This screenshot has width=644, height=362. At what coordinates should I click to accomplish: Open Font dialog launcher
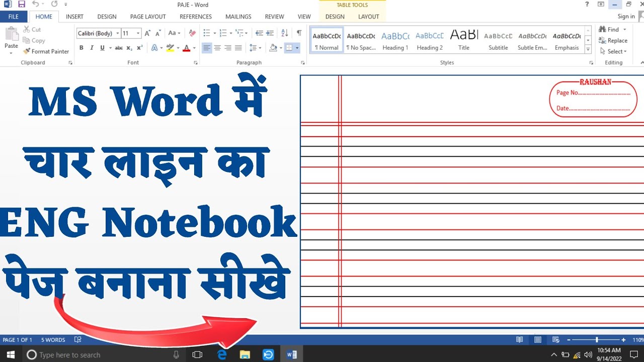196,63
